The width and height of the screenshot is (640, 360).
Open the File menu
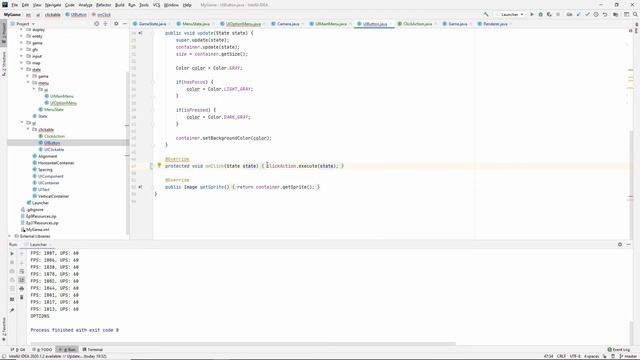point(15,5)
